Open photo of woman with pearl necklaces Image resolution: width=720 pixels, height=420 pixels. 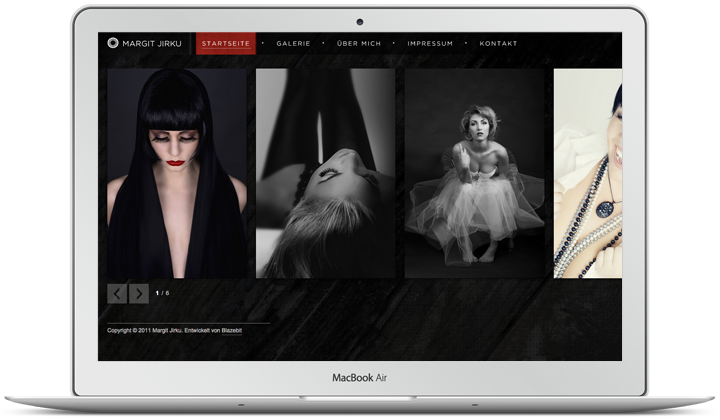click(x=588, y=174)
